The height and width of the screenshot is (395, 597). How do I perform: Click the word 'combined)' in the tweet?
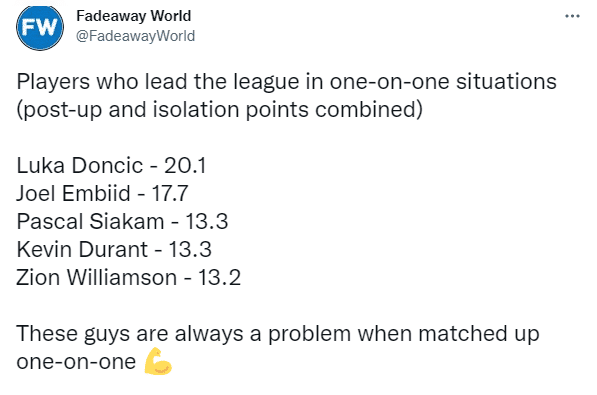pyautogui.click(x=369, y=110)
